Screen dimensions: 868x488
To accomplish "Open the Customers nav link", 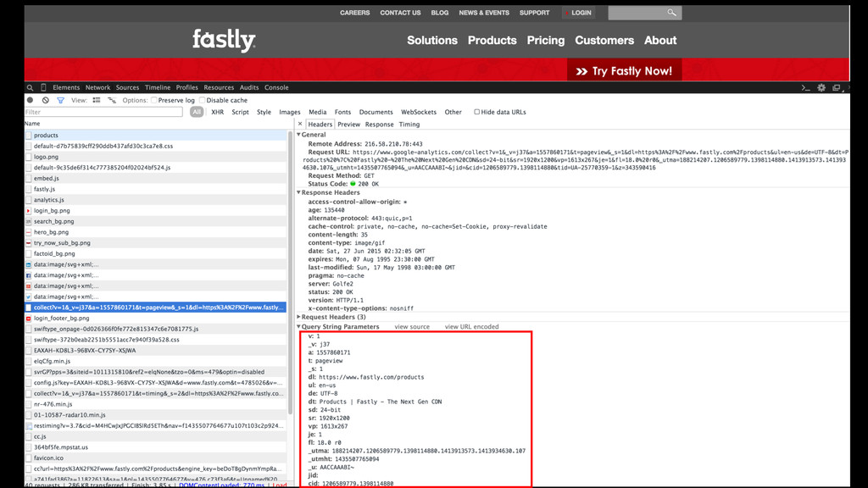I will coord(604,41).
